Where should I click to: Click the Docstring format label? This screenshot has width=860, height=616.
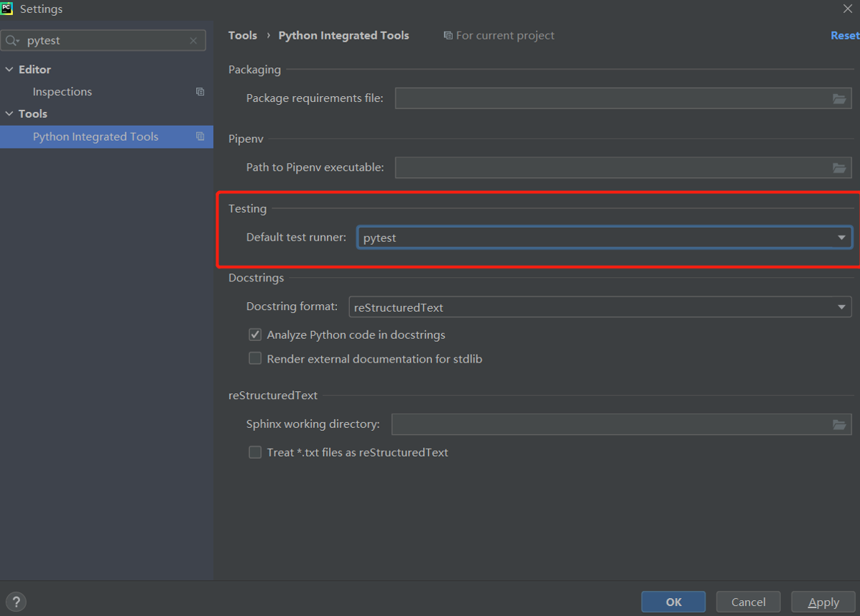tap(292, 307)
